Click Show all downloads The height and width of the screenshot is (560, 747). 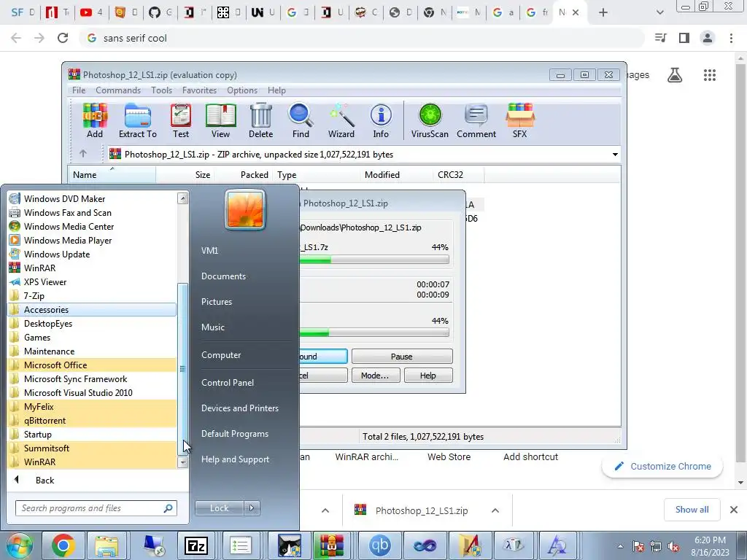(x=692, y=510)
